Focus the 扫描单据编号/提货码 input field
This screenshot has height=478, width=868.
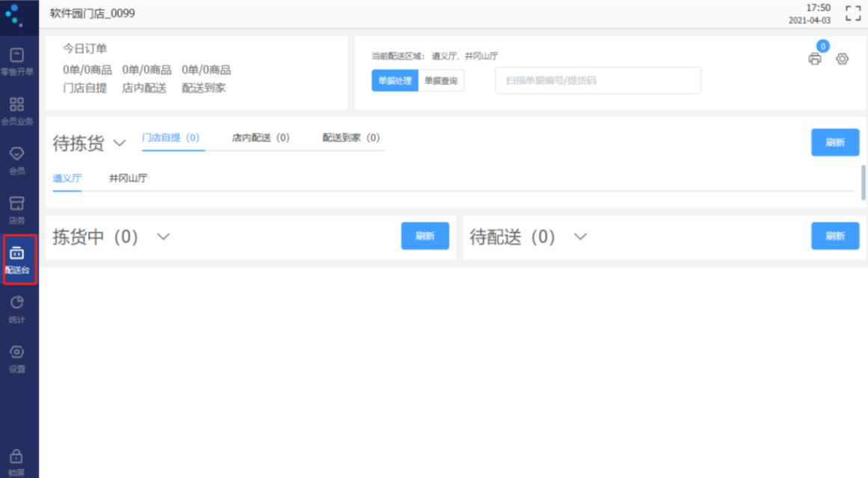pos(598,81)
